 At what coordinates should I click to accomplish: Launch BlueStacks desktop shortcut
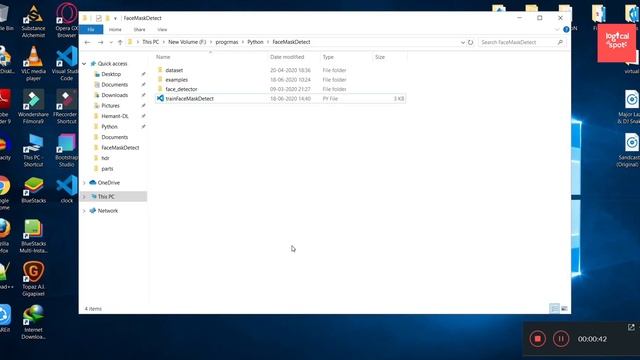click(33, 190)
